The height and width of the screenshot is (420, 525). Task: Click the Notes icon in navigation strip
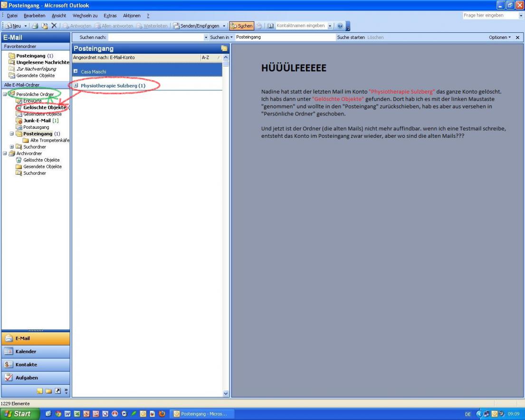[40, 391]
